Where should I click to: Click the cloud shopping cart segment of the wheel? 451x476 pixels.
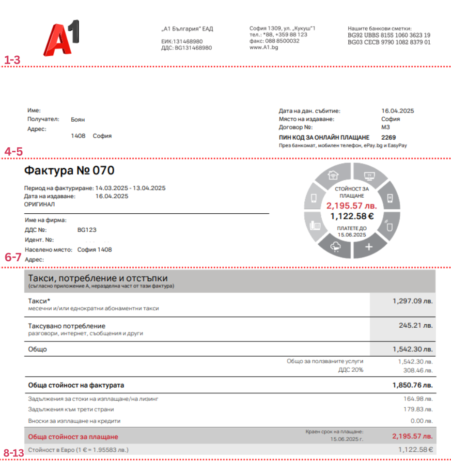tap(335, 247)
